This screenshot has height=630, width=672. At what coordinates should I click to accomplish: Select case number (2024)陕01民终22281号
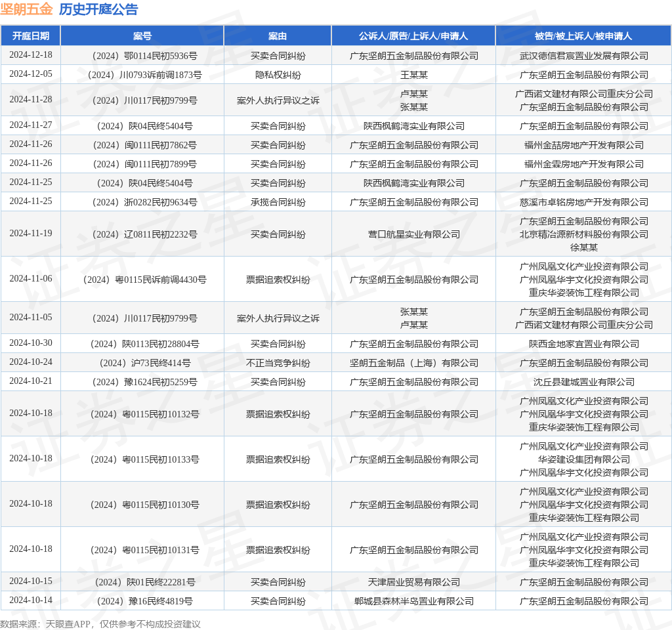coord(144,582)
